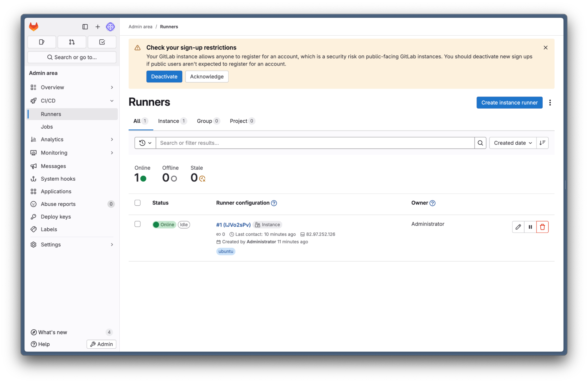
Task: Pause runner #1 icon button
Action: click(530, 227)
